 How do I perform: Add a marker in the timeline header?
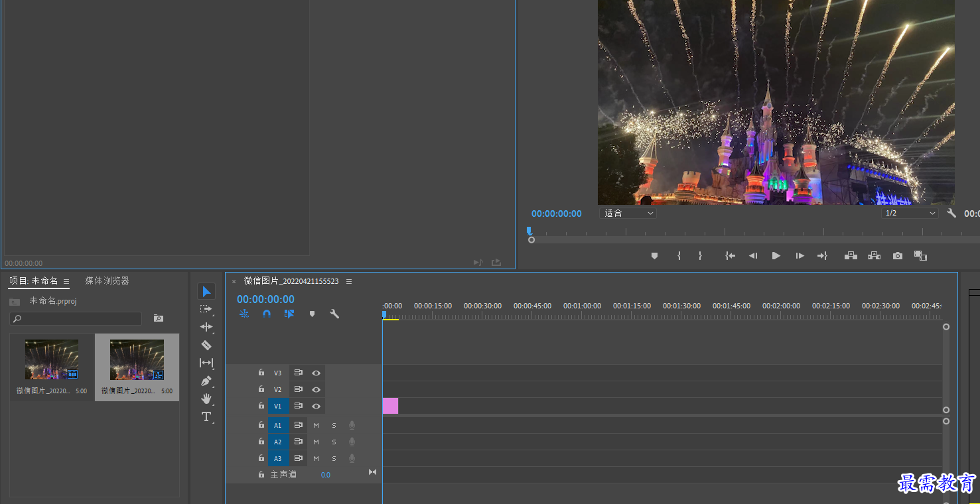tap(312, 314)
